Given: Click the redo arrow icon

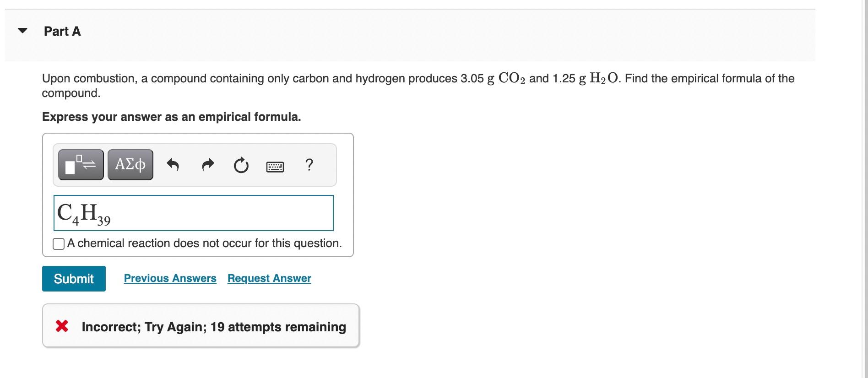Looking at the screenshot, I should (208, 165).
